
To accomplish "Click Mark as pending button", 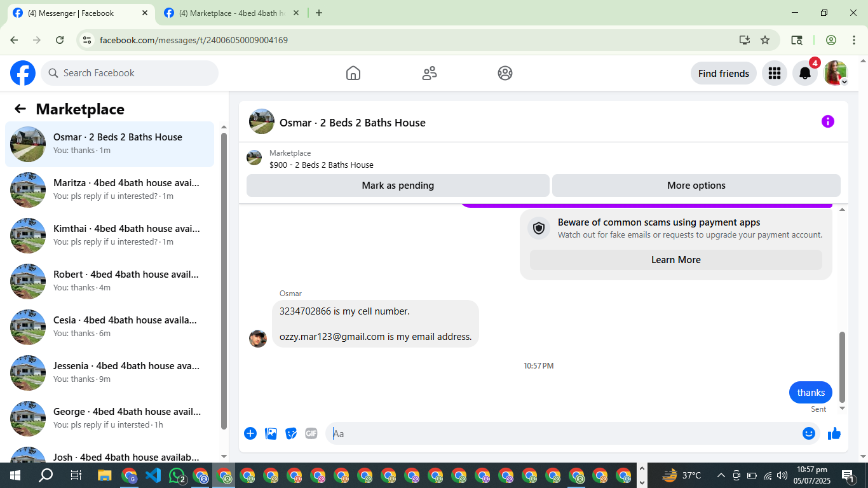I will (x=398, y=186).
